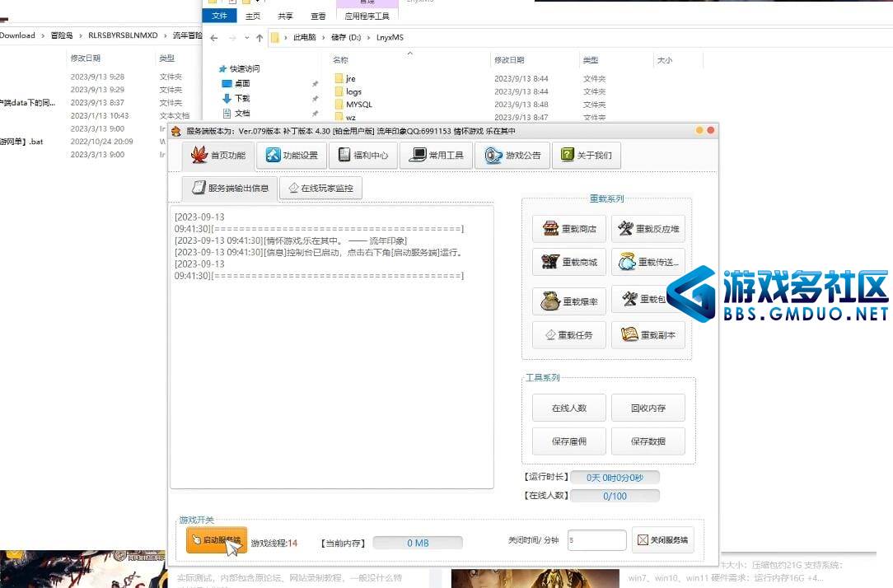
Task: Select the wz folder
Action: [350, 117]
